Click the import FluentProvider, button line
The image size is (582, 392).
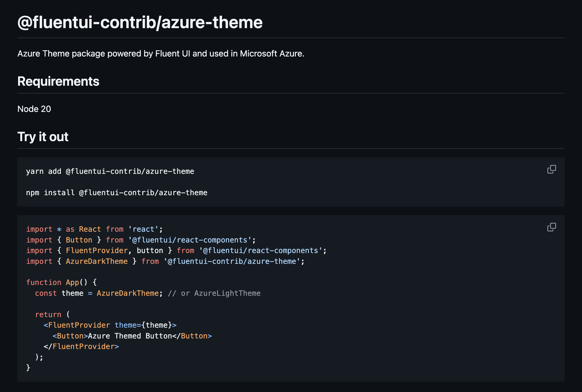point(176,251)
